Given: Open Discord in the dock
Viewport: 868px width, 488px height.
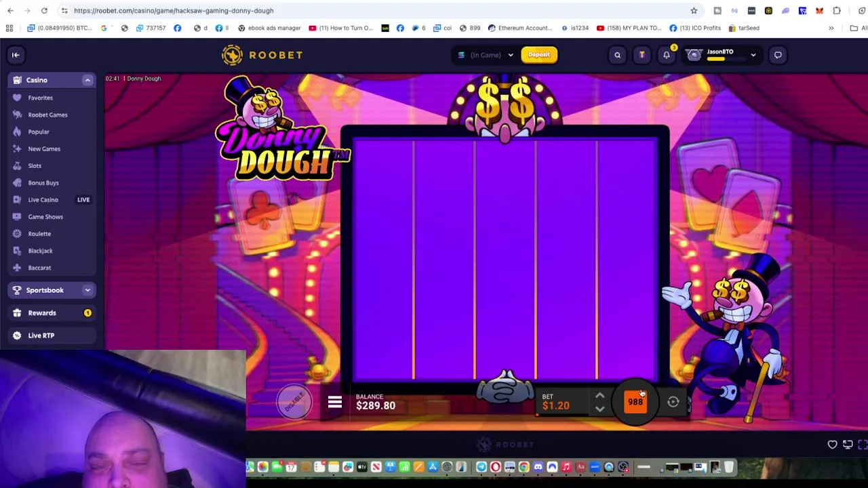Looking at the screenshot, I should pos(538,467).
